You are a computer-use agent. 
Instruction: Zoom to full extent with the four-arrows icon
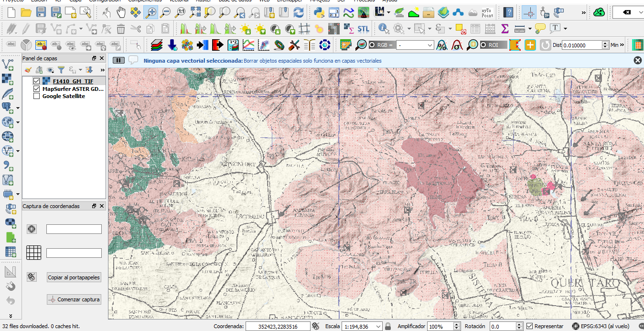click(195, 12)
